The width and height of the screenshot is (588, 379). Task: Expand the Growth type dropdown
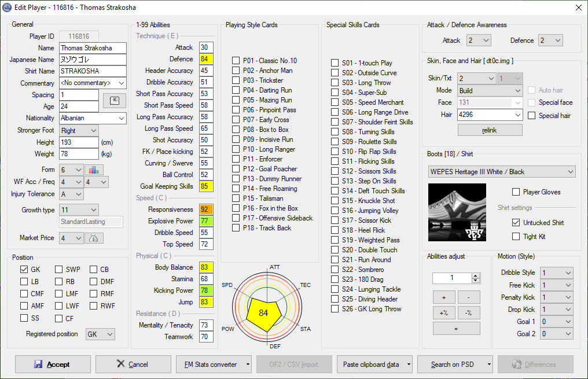pos(79,209)
